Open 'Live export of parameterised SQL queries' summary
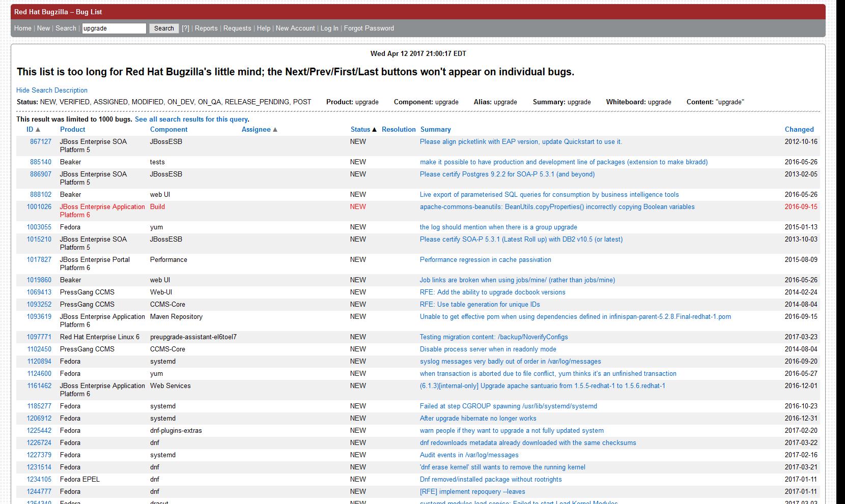Screen dimensions: 845x504 pyautogui.click(x=549, y=195)
